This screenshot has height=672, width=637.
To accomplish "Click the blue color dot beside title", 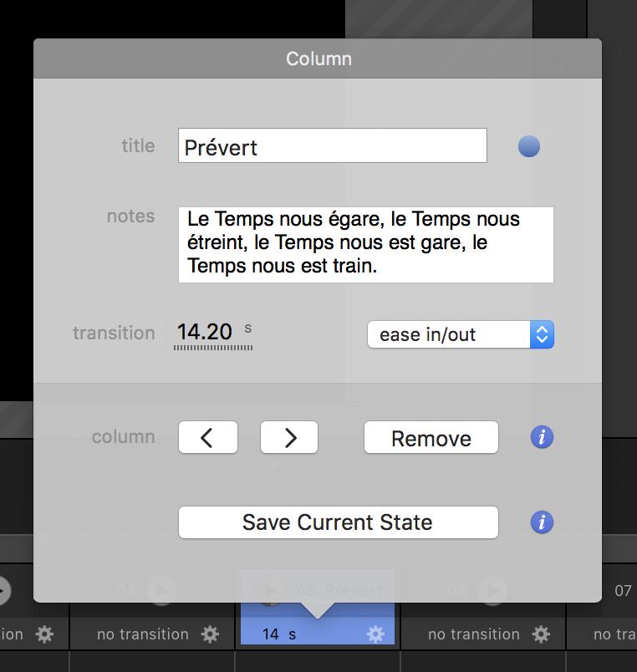I will click(x=529, y=147).
